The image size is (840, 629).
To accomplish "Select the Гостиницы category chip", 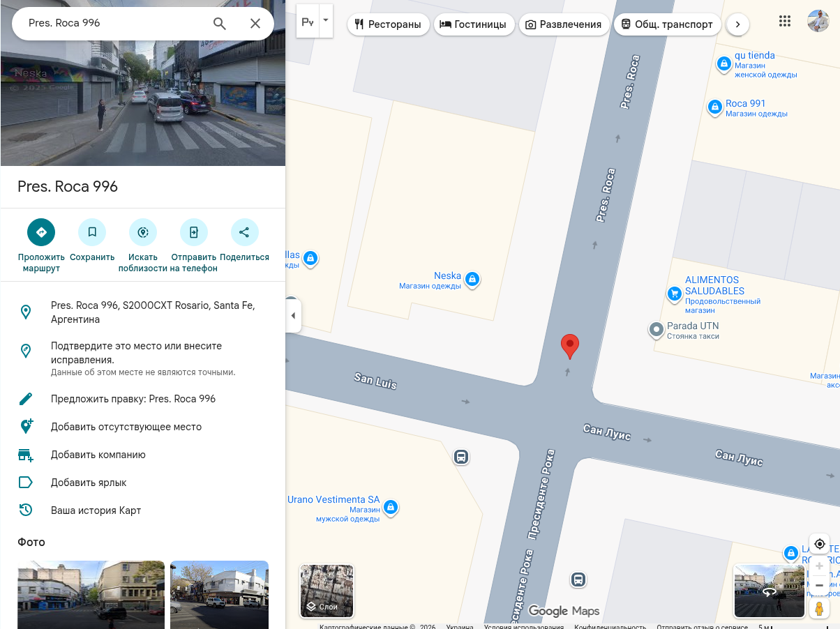I will click(474, 24).
